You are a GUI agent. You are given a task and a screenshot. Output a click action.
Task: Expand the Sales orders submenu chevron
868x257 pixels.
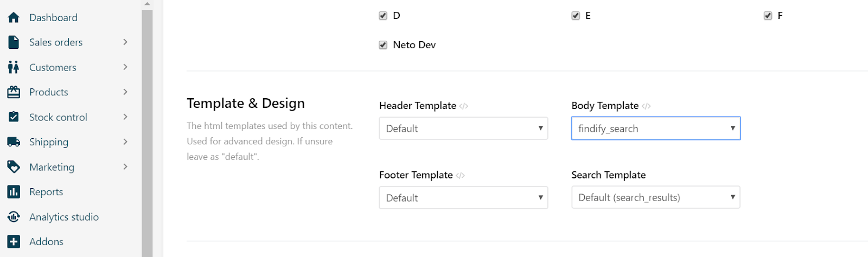(125, 42)
